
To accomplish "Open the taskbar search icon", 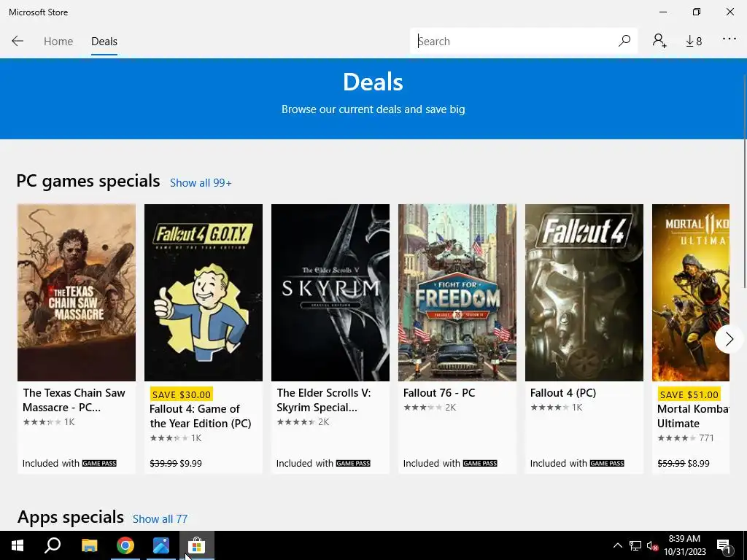I will click(x=53, y=545).
